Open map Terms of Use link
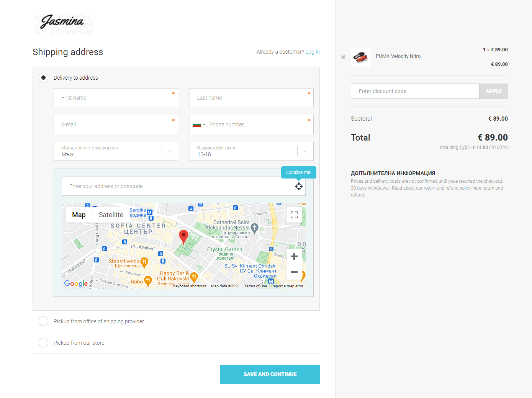The image size is (532, 398). point(255,286)
